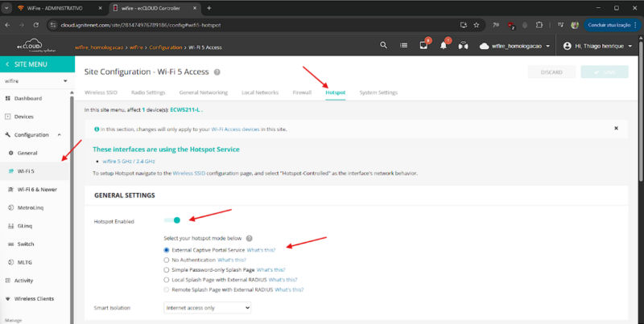The image size is (644, 324).
Task: Dismiss the info banner with X
Action: coord(616,129)
